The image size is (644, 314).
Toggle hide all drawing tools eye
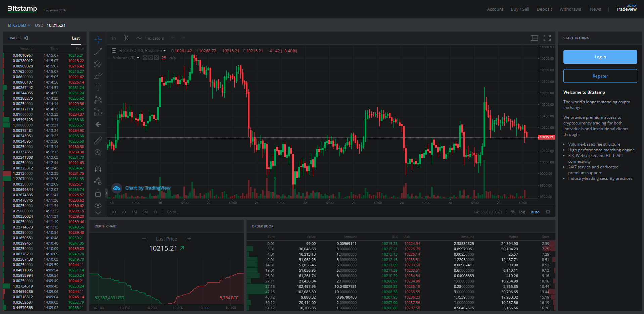point(98,205)
